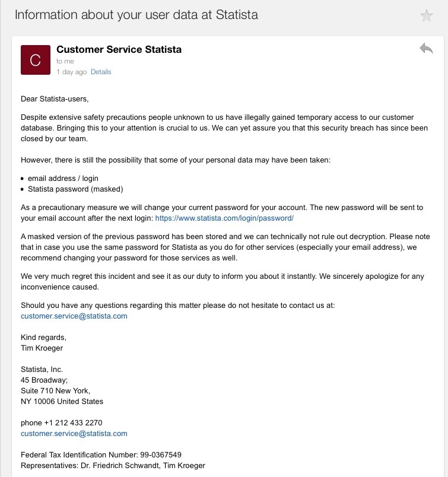Click the "Statista password (masked)" bullet
This screenshot has width=448, height=477.
75,189
